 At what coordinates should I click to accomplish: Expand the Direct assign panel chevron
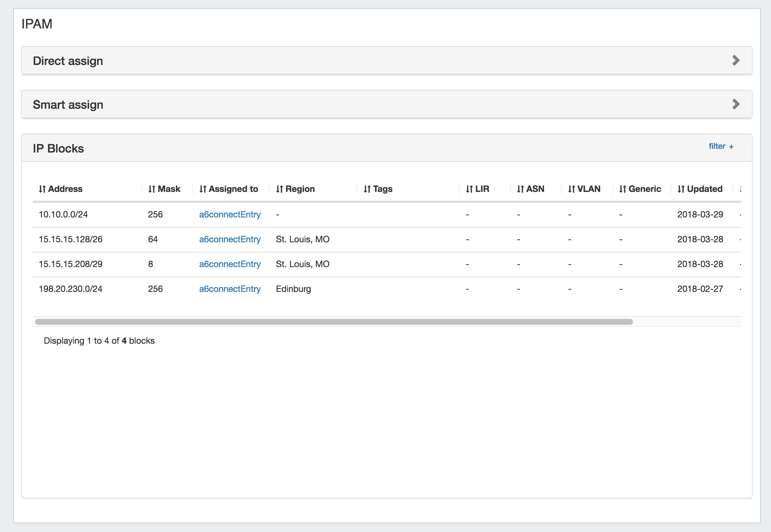(736, 61)
